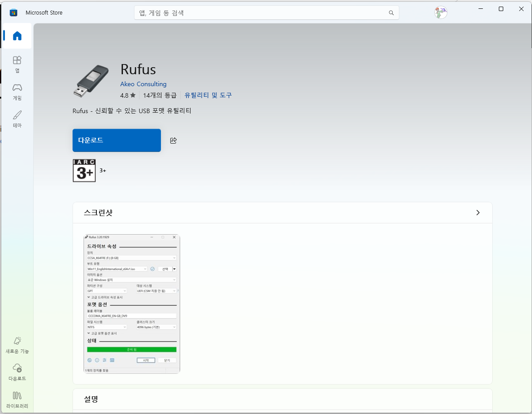Open the Home tab in sidebar
This screenshot has height=414, width=532.
(17, 36)
